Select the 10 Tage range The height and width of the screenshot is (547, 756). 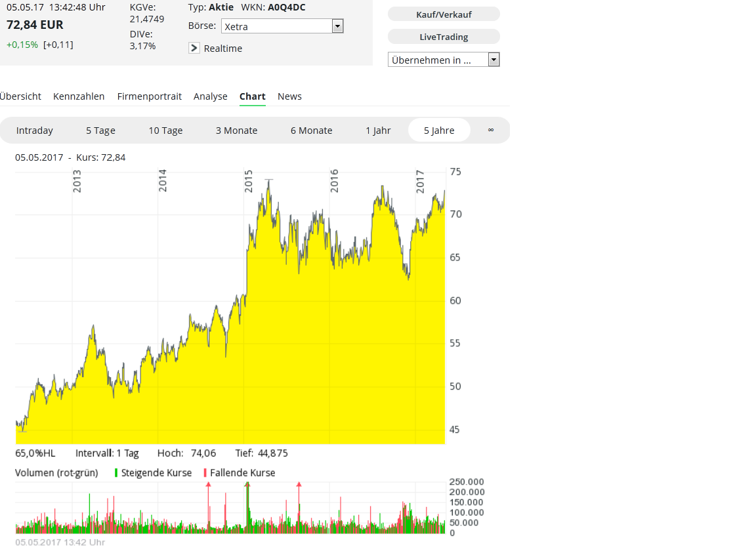(165, 131)
